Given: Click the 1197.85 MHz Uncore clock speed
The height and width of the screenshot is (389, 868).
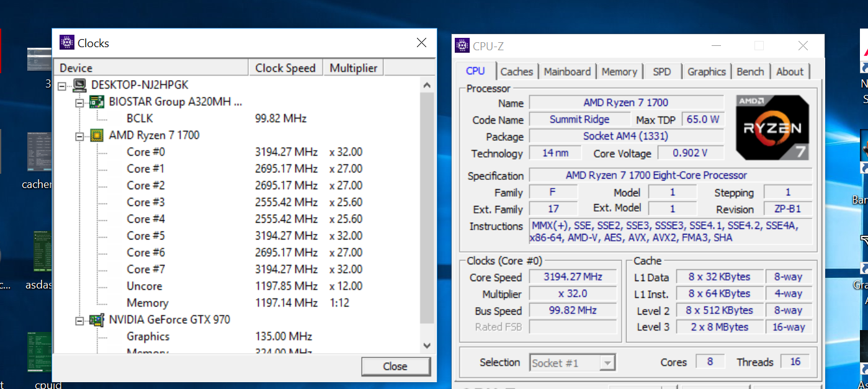Looking at the screenshot, I should (x=287, y=286).
